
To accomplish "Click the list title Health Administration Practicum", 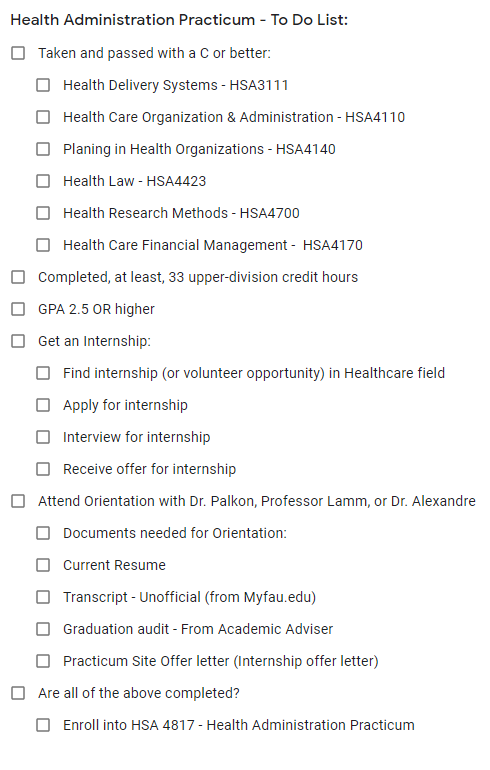I will [133, 20].
